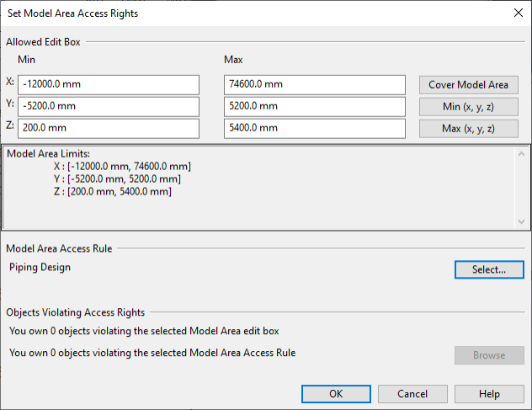The height and width of the screenshot is (410, 532).
Task: Close the Set Model Area Access Rights window
Action: pyautogui.click(x=517, y=13)
